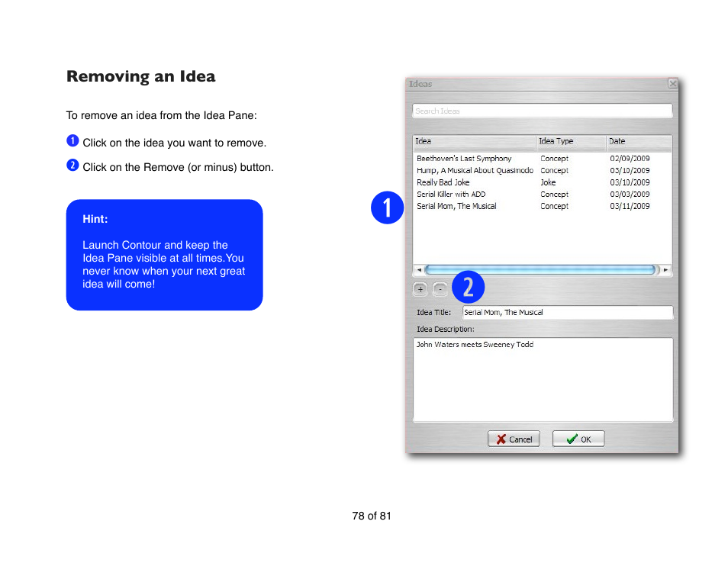Click the Joke type cell

point(548,182)
